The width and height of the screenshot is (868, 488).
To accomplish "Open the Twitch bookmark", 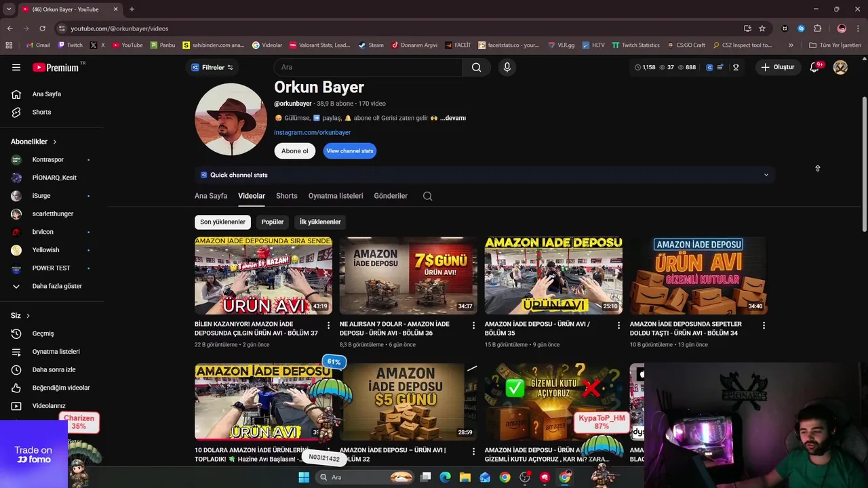I will pos(71,45).
